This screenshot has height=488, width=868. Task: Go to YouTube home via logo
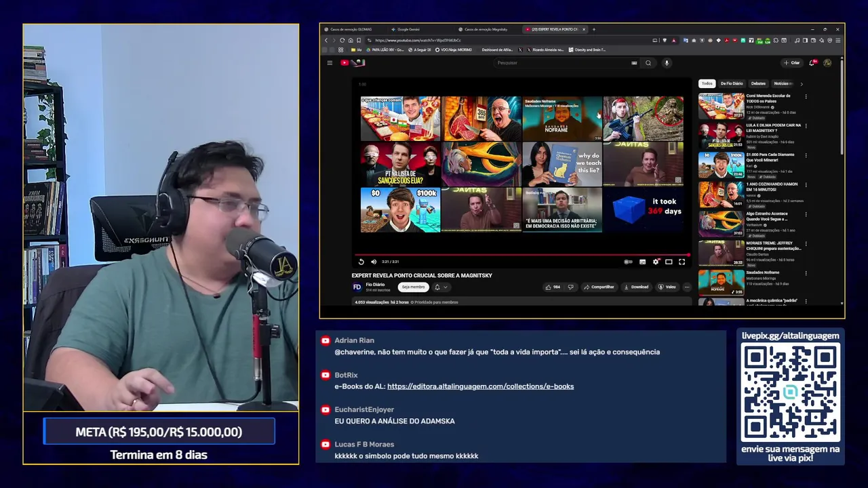pyautogui.click(x=353, y=63)
